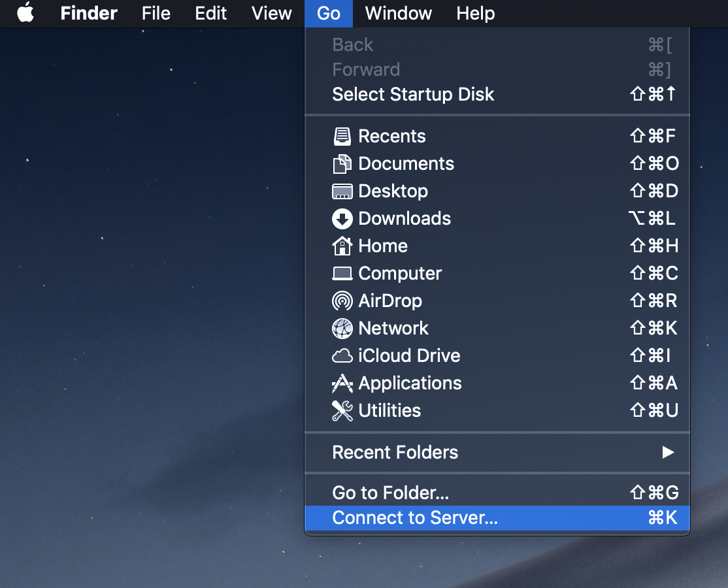Go to iCloud Drive label
Image resolution: width=728 pixels, height=588 pixels.
pyautogui.click(x=409, y=355)
